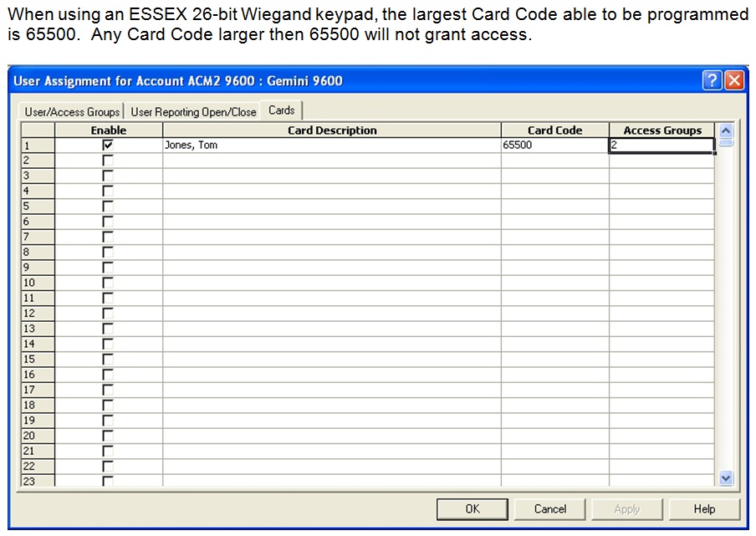The width and height of the screenshot is (756, 536).
Task: Click the scroll down arrow of the card list
Action: 726,478
